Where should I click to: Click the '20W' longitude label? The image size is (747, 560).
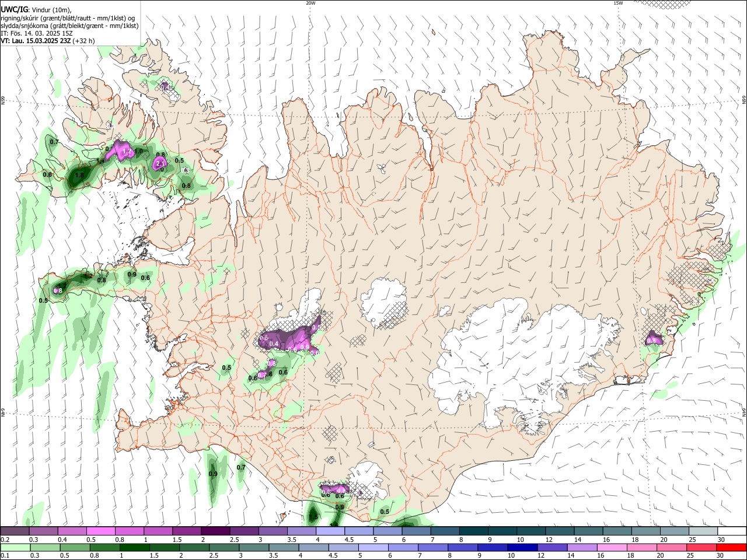(310, 3)
